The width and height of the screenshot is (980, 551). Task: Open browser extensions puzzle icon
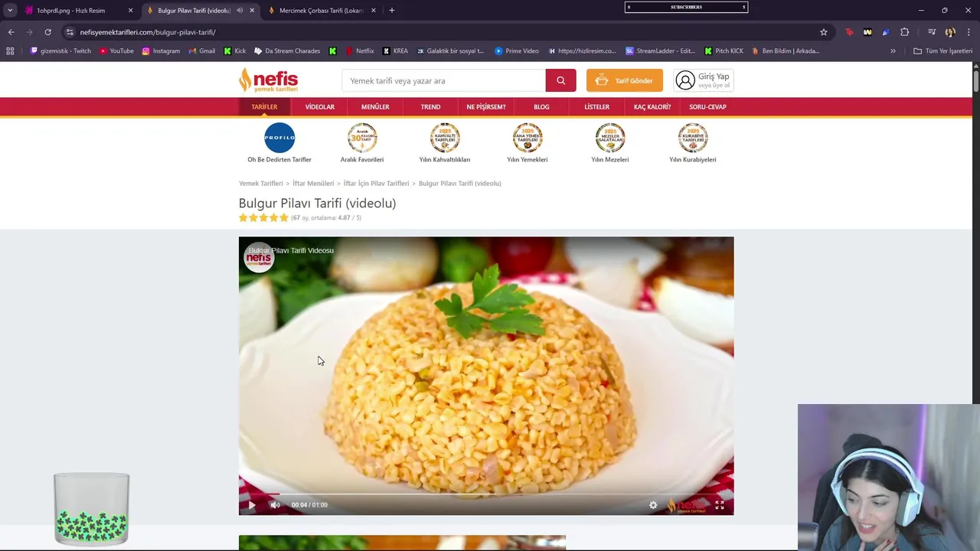pyautogui.click(x=905, y=32)
